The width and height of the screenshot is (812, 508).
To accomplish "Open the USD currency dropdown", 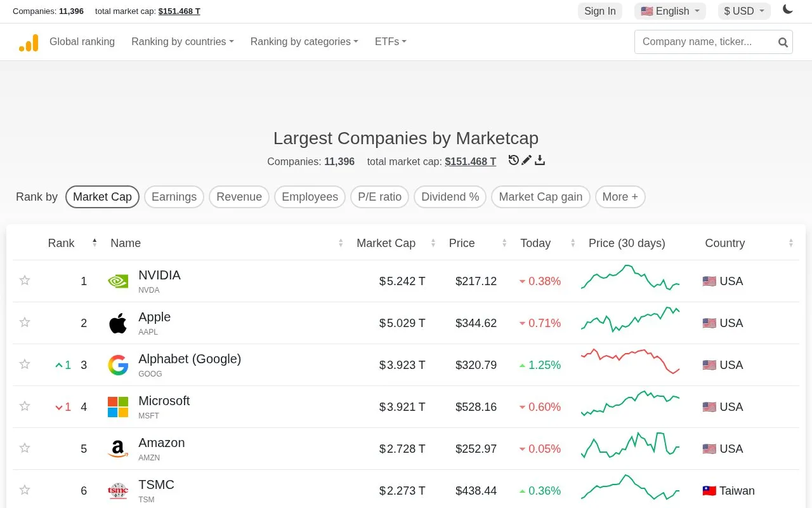I will coord(744,11).
